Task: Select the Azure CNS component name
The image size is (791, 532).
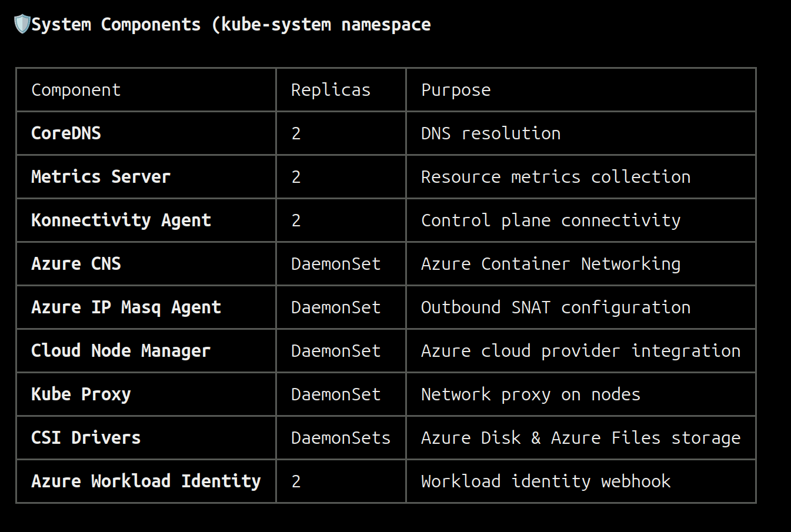Action: [76, 264]
